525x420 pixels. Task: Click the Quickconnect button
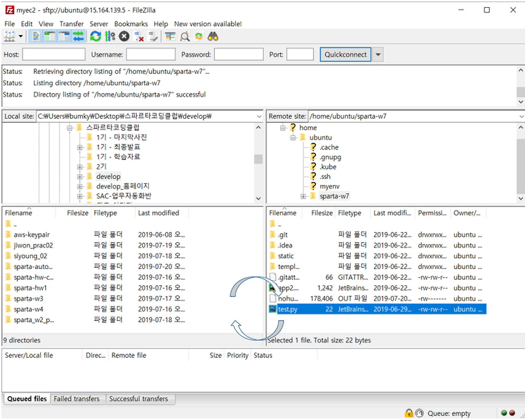point(345,54)
